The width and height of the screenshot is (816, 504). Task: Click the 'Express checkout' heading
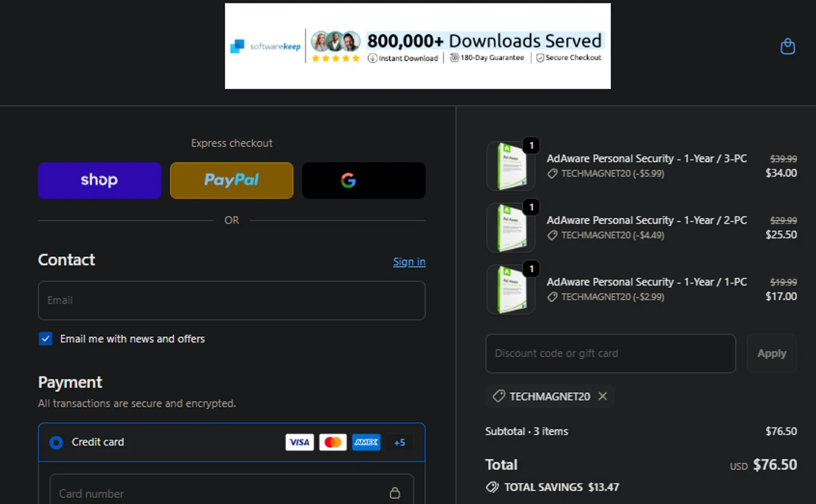[232, 143]
